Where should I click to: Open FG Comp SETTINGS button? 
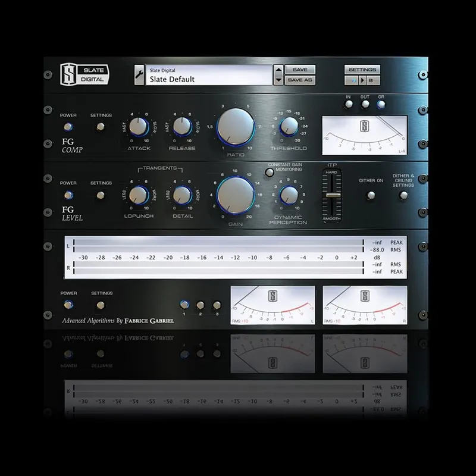pyautogui.click(x=101, y=127)
